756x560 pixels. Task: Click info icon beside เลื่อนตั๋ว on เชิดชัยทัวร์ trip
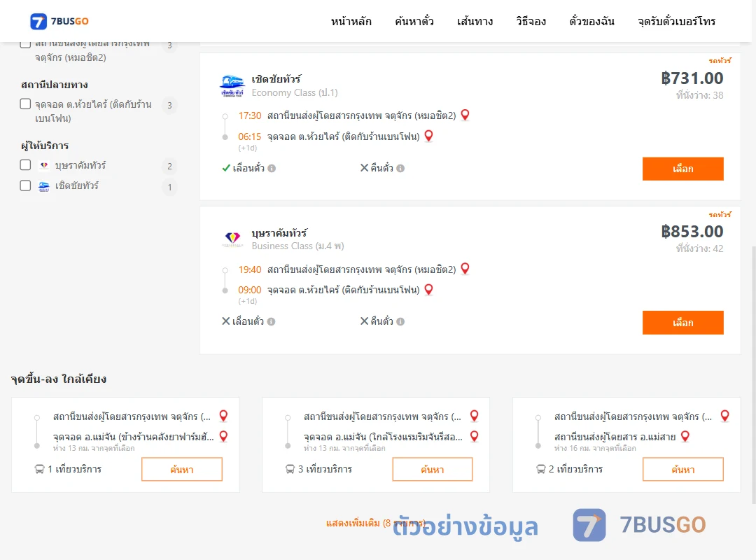point(272,168)
